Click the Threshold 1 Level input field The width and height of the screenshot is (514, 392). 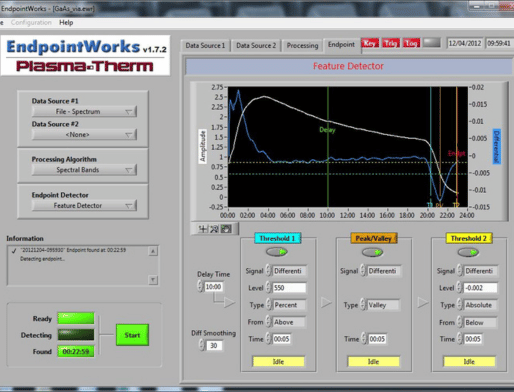(289, 288)
